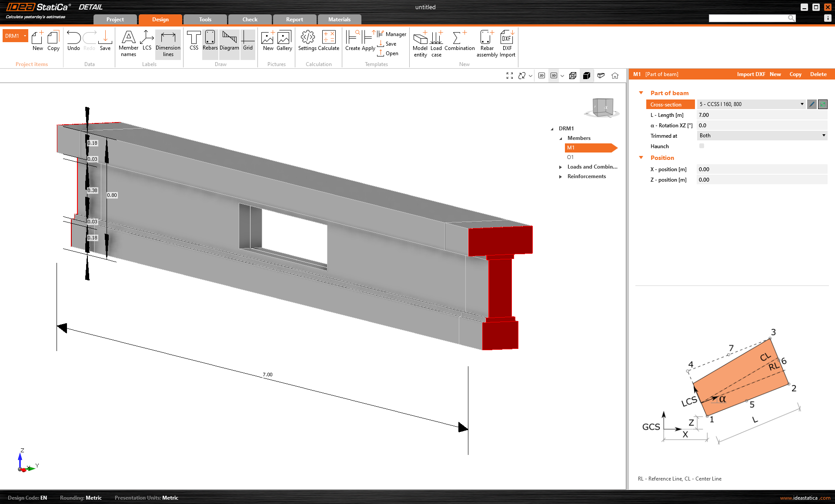Switch view to 2D mode
This screenshot has height=504, width=835.
pyautogui.click(x=541, y=76)
